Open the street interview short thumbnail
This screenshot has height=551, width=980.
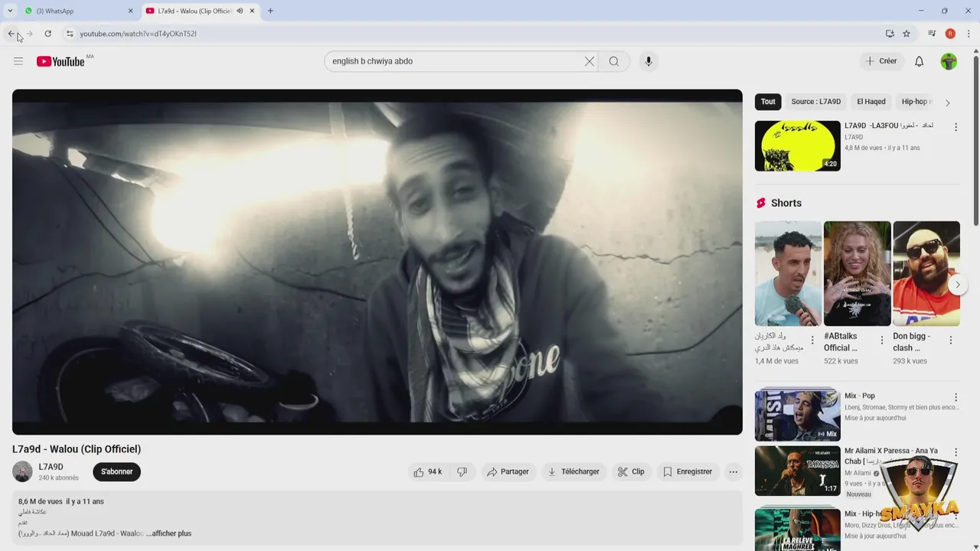click(x=788, y=274)
